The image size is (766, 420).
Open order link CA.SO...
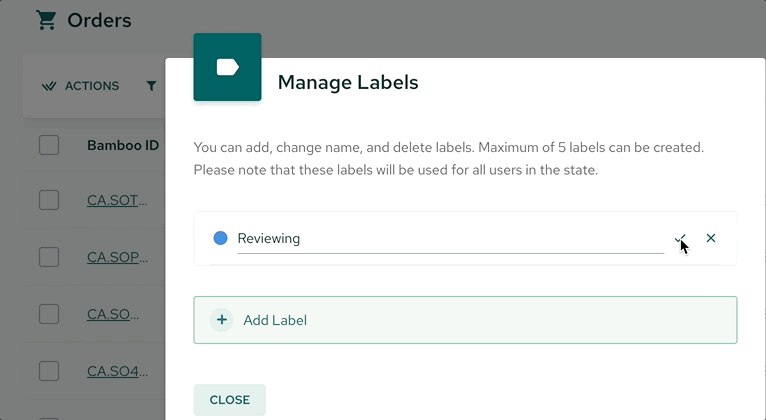(x=113, y=314)
